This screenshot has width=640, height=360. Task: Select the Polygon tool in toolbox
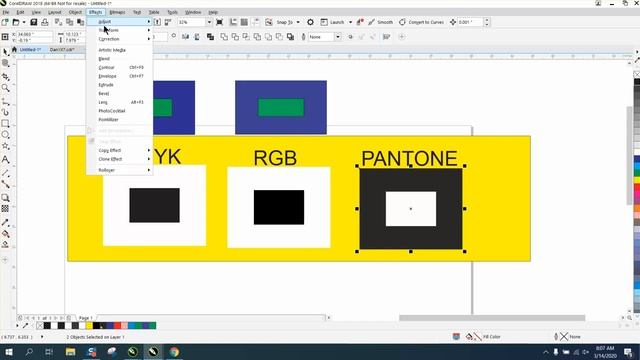point(5,146)
